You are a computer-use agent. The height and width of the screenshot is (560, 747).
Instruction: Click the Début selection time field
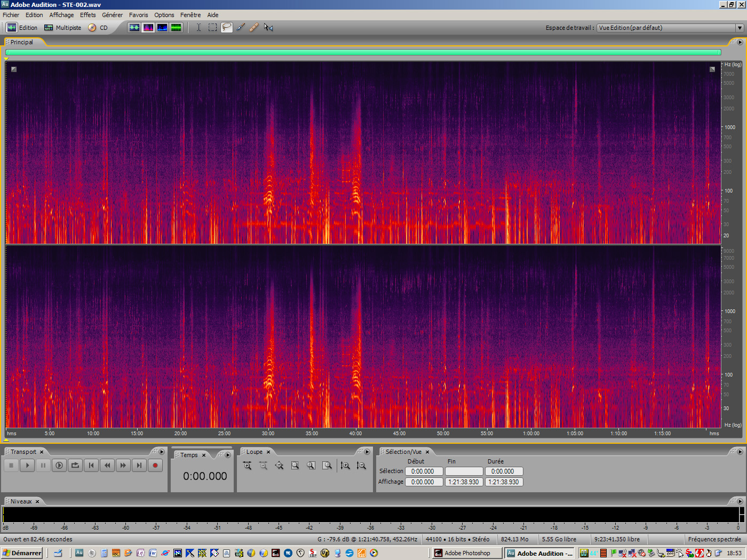424,471
